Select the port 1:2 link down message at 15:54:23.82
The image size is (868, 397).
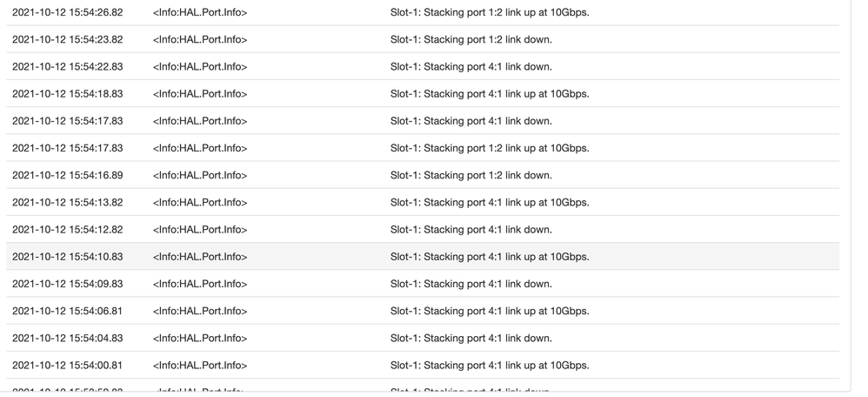click(471, 40)
